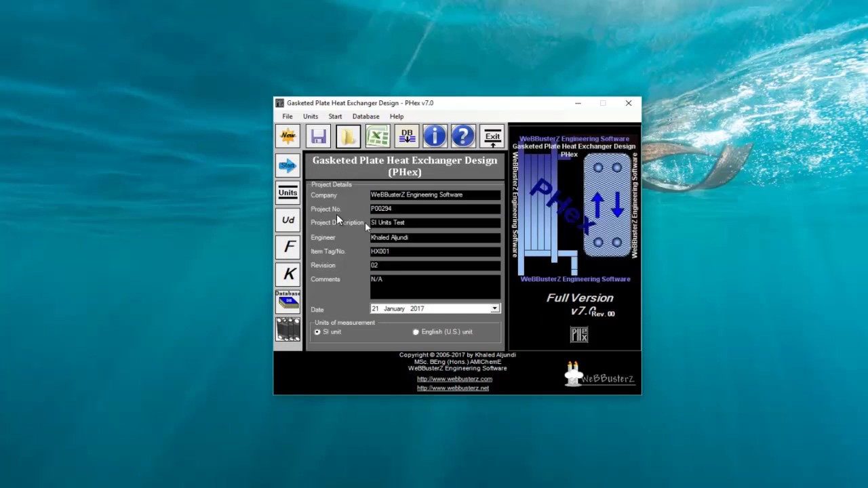The image size is (868, 488).
Task: Expand the Date picker dropdown arrow
Action: 495,308
